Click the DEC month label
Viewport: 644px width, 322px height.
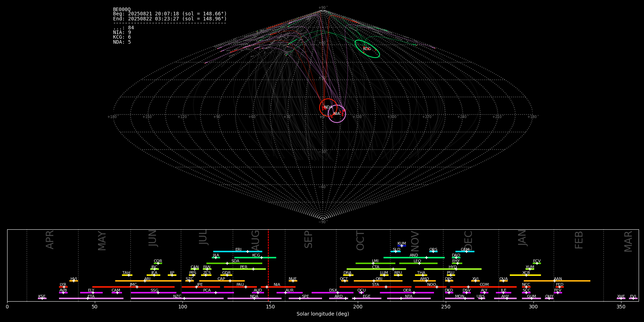[x=468, y=240]
